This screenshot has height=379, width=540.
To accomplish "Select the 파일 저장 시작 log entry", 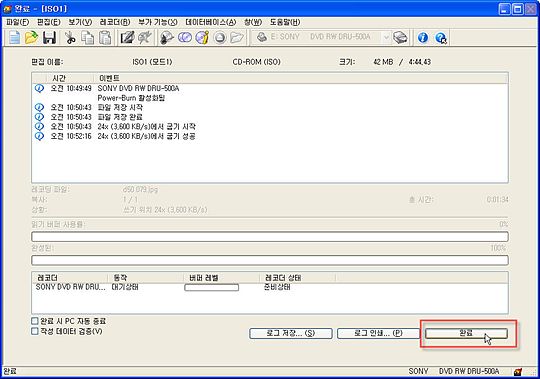I will (x=120, y=107).
